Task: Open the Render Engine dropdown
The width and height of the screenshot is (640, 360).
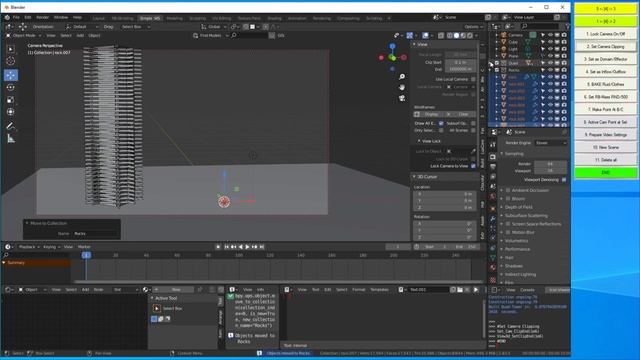Action: 551,143
